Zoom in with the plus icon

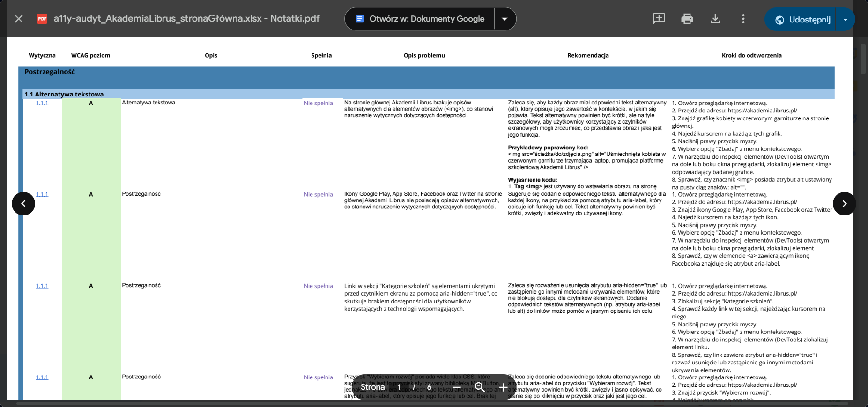point(503,387)
